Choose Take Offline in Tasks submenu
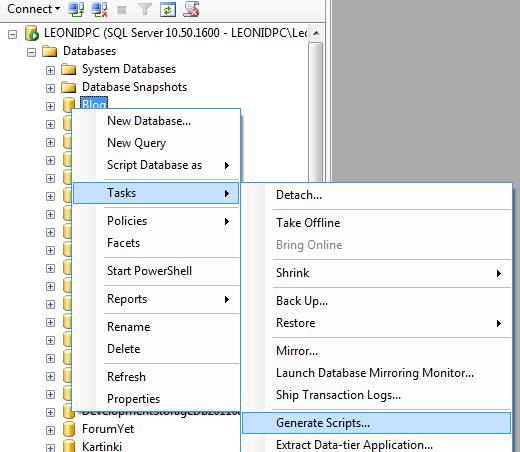Viewport: 520px width, 452px height. tap(377, 223)
